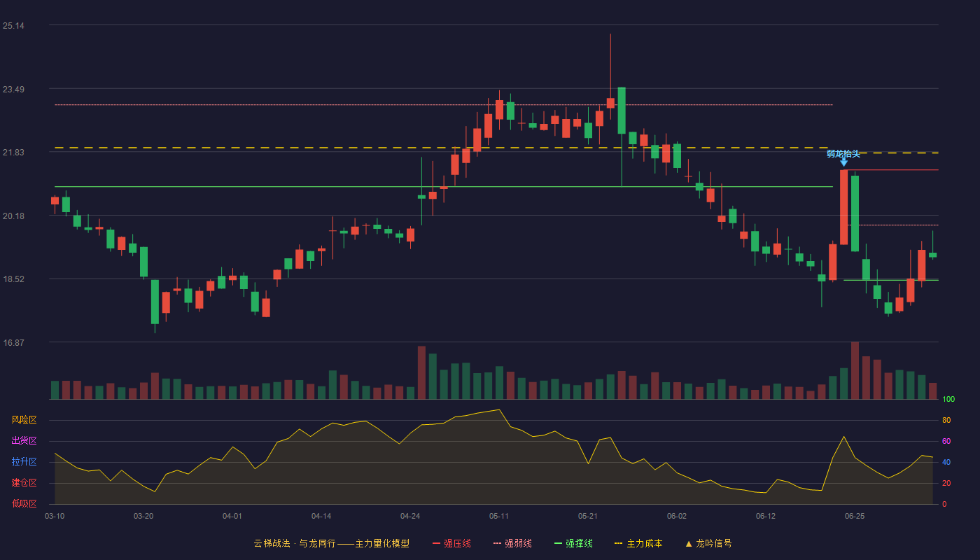Toggle the 强弱线 legend series

click(x=512, y=543)
